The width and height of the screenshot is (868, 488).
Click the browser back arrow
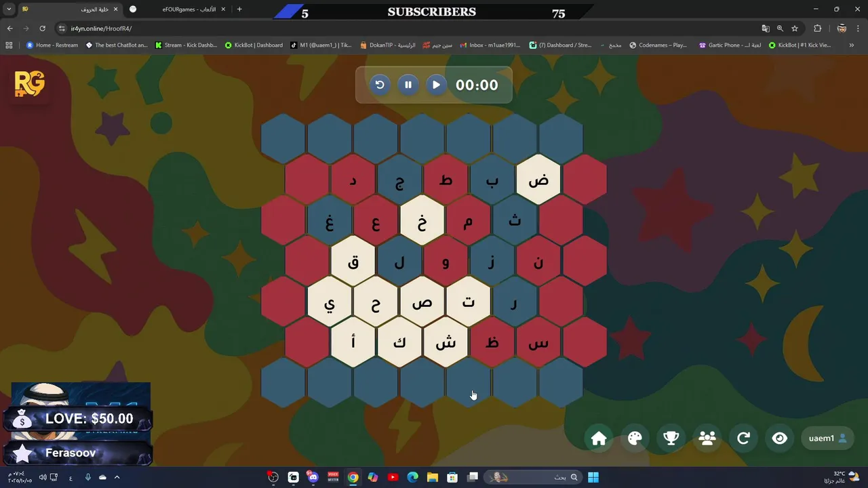click(x=9, y=28)
